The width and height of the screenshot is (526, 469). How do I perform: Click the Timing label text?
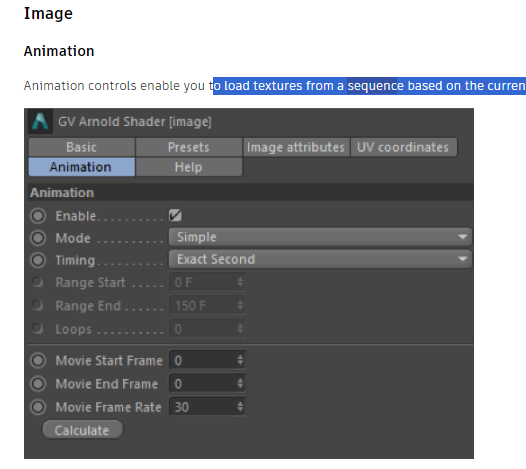pos(75,260)
